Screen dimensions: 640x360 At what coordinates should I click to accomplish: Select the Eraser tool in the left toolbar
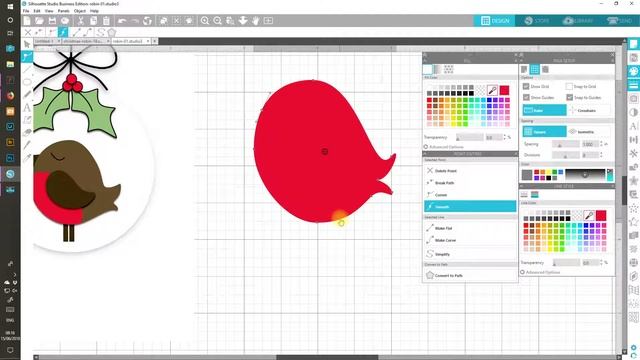(27, 132)
